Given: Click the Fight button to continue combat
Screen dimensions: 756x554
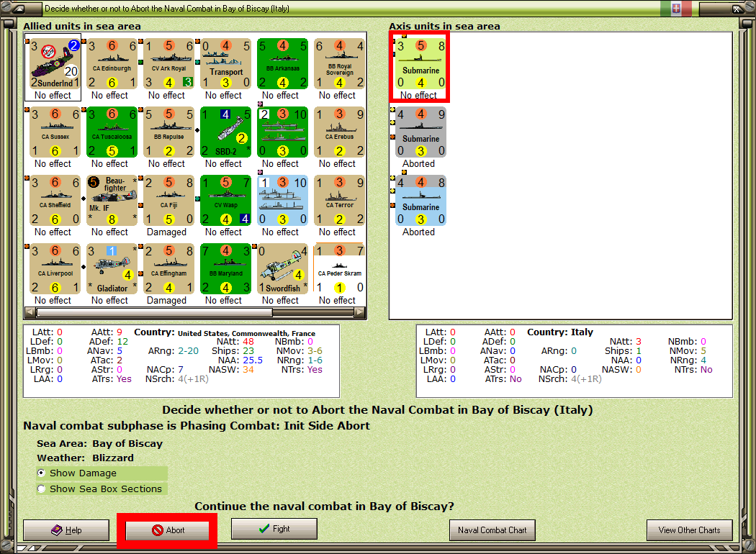Looking at the screenshot, I should pyautogui.click(x=274, y=529).
